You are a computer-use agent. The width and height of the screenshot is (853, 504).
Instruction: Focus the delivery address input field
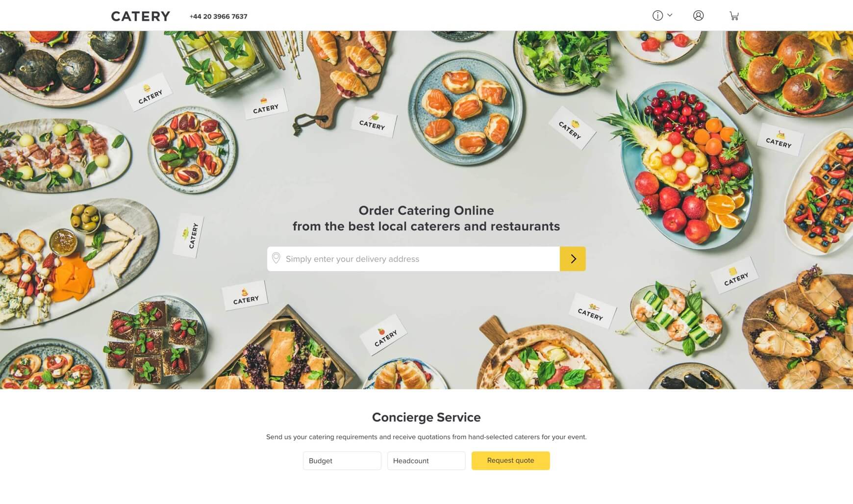413,259
